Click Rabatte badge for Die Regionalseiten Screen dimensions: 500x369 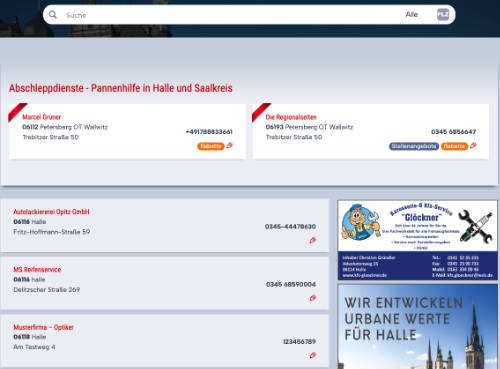[x=455, y=146]
